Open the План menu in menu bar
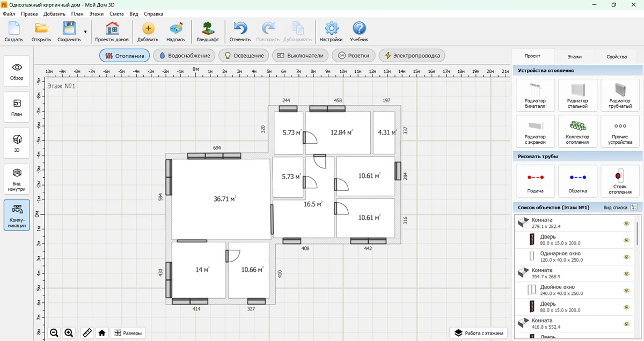Image resolution: width=644 pixels, height=341 pixels. pyautogui.click(x=77, y=13)
